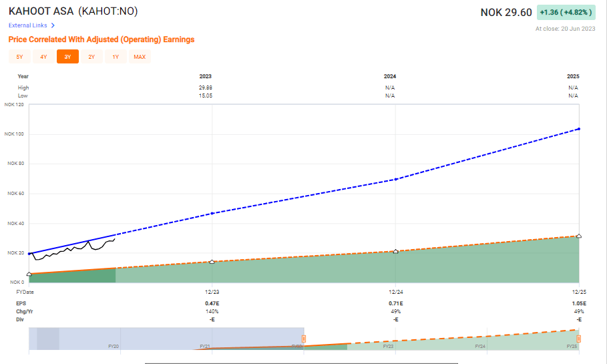Click the 2023 year column header
607x364 pixels.
(x=206, y=76)
